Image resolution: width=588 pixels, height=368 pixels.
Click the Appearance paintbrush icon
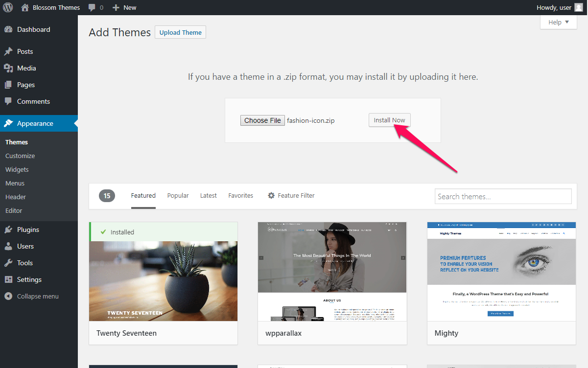coord(8,123)
